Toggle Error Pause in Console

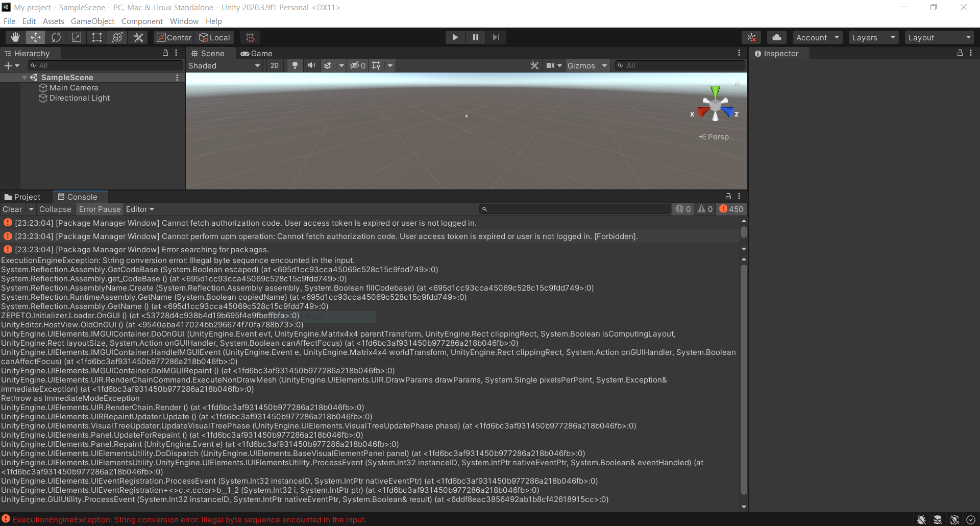tap(100, 209)
